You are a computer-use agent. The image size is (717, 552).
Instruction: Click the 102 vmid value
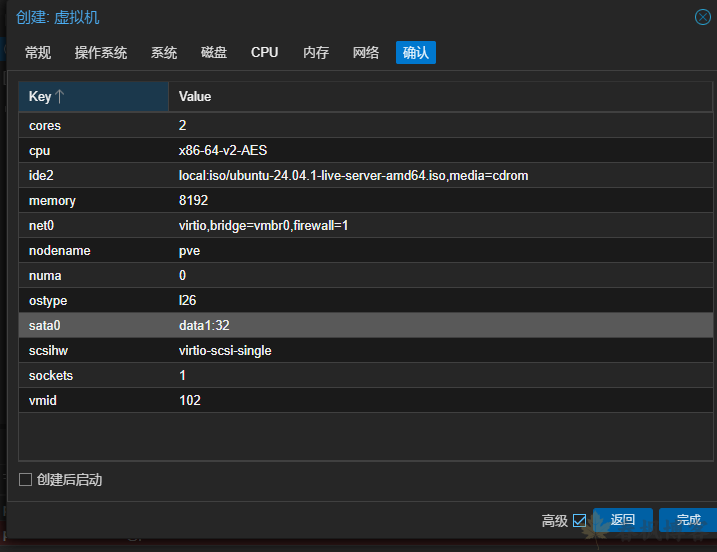[190, 401]
